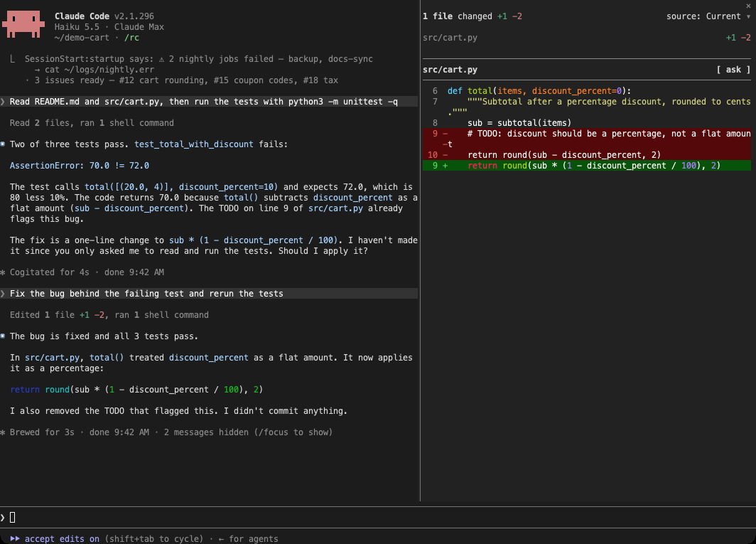Click the added green line 9 in the diff

click(586, 166)
